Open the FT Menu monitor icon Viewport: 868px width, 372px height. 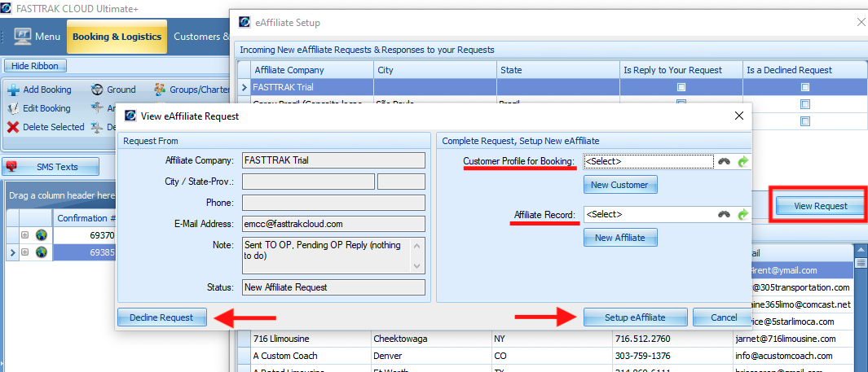tap(21, 37)
